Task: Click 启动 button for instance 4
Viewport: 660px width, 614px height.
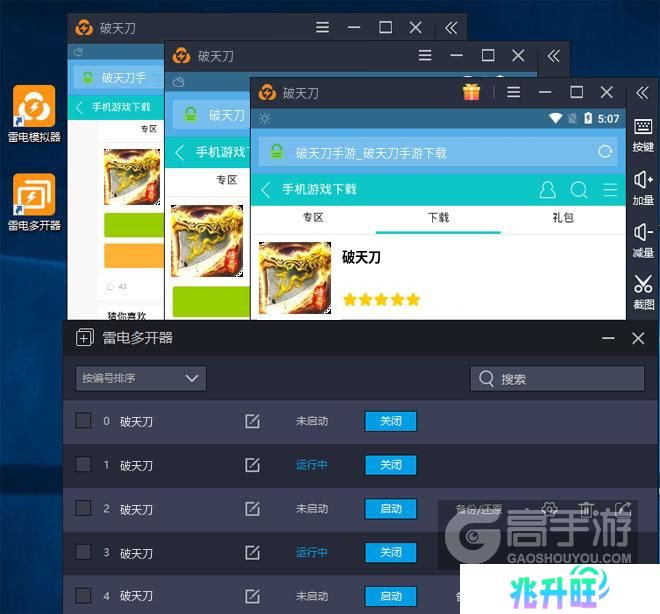Action: 391,596
